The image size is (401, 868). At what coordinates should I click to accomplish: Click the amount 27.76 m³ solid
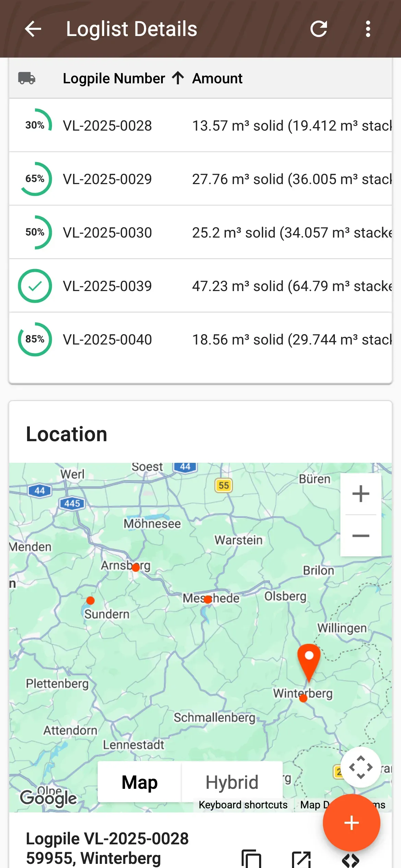click(x=238, y=179)
